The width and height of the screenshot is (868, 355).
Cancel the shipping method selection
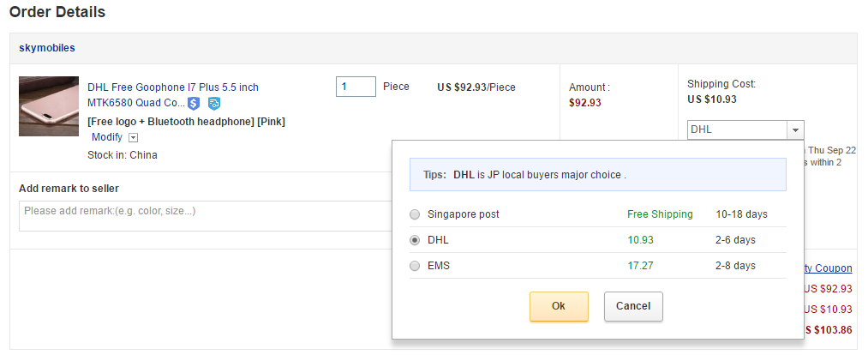(x=633, y=306)
